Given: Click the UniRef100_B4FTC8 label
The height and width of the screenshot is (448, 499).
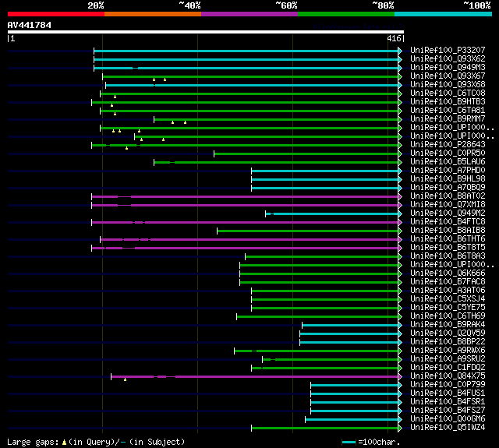Looking at the screenshot, I should pos(448,222).
